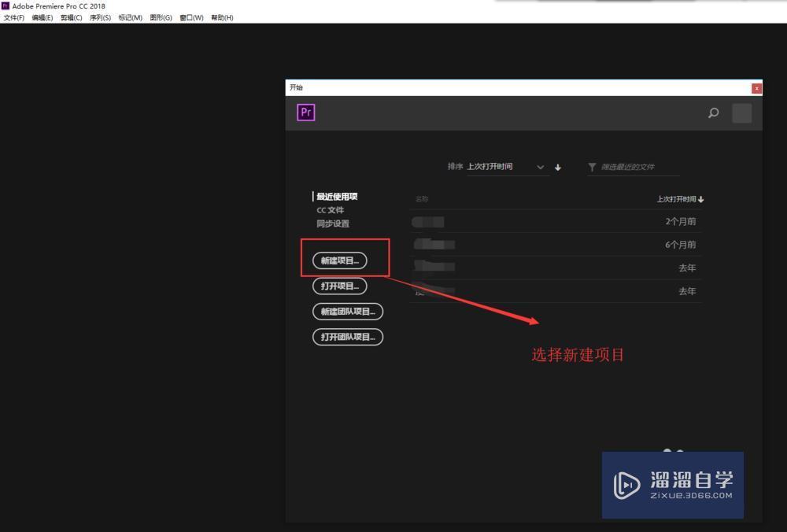Image resolution: width=787 pixels, height=532 pixels.
Task: Click the filter funnel icon
Action: (x=591, y=167)
